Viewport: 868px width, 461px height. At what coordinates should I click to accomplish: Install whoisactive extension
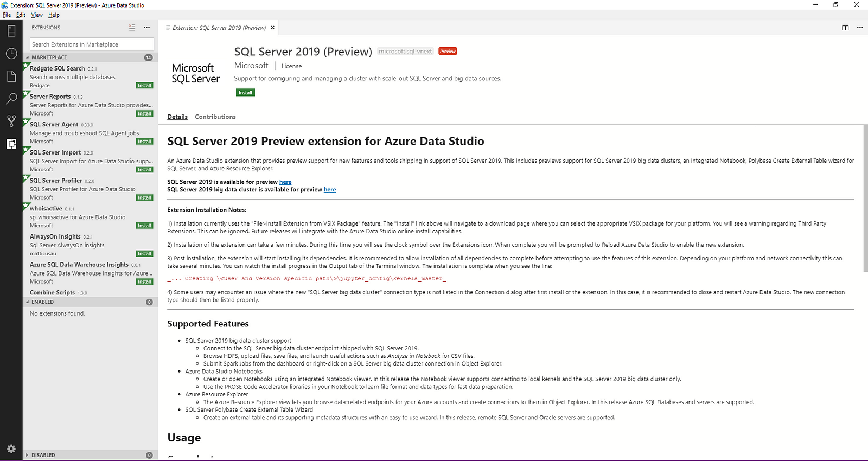pos(144,226)
